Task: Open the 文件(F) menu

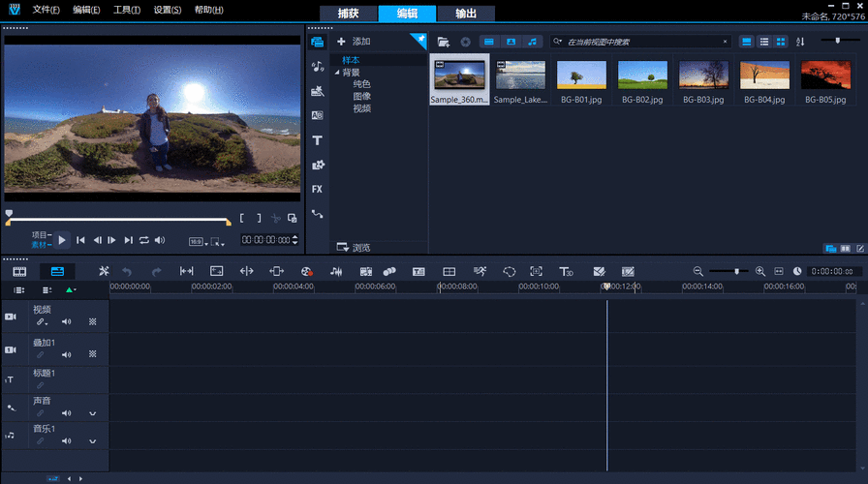Action: (x=46, y=10)
